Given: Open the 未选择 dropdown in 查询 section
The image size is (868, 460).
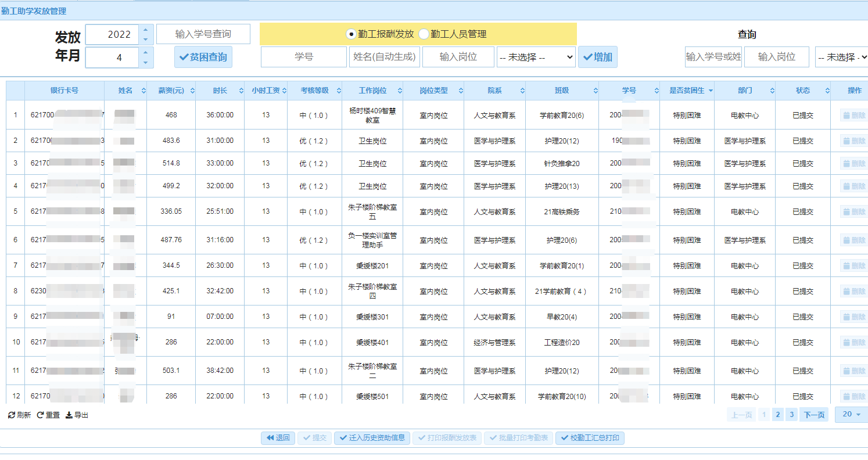Looking at the screenshot, I should [841, 57].
